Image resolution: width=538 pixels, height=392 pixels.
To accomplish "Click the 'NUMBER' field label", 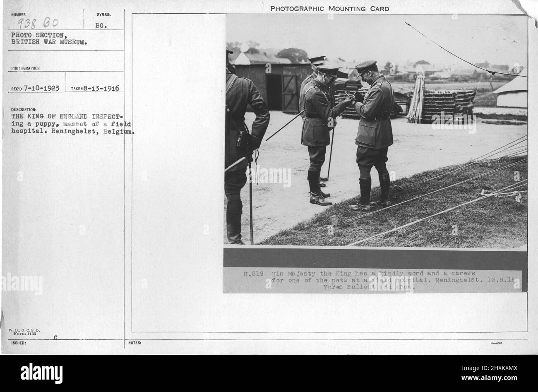I will [19, 14].
